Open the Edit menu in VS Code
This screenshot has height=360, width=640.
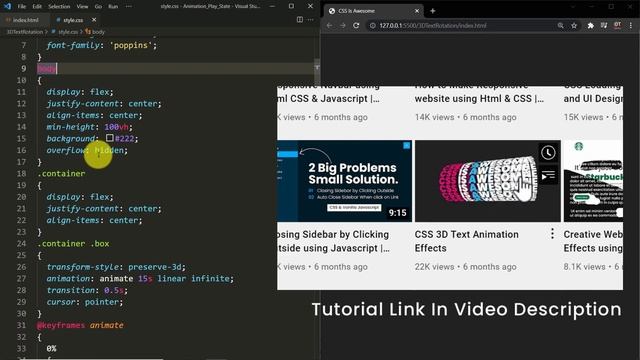click(x=37, y=7)
